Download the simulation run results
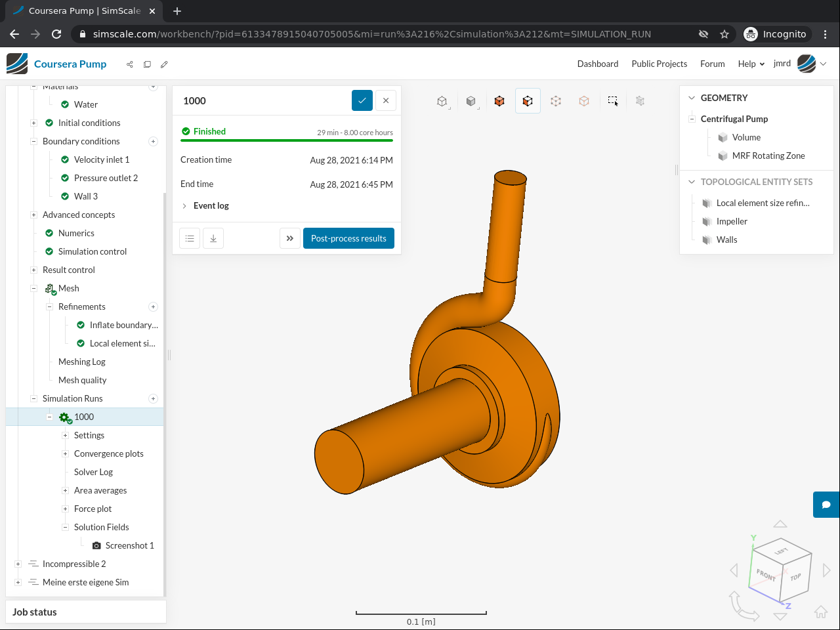840x630 pixels. (213, 238)
